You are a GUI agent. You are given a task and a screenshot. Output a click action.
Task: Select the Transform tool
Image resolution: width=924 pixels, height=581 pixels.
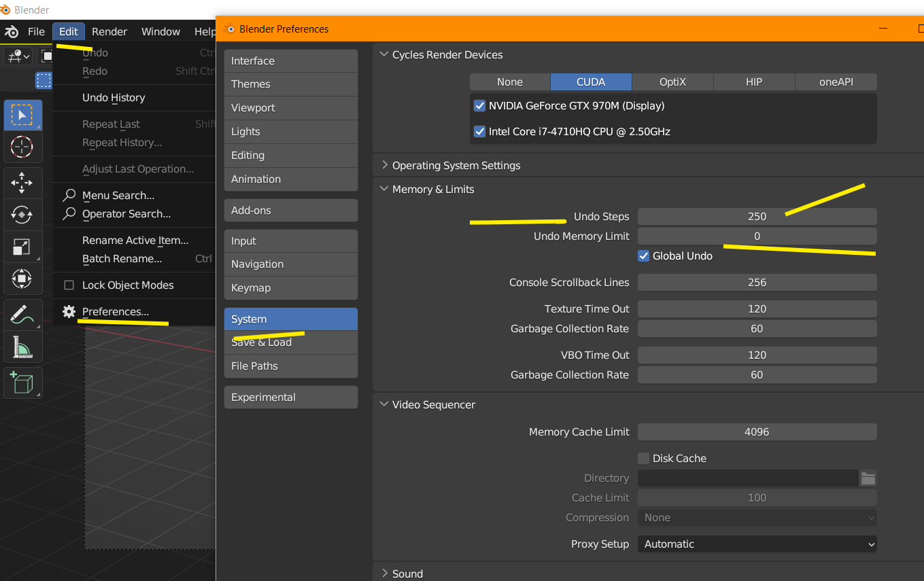click(22, 279)
